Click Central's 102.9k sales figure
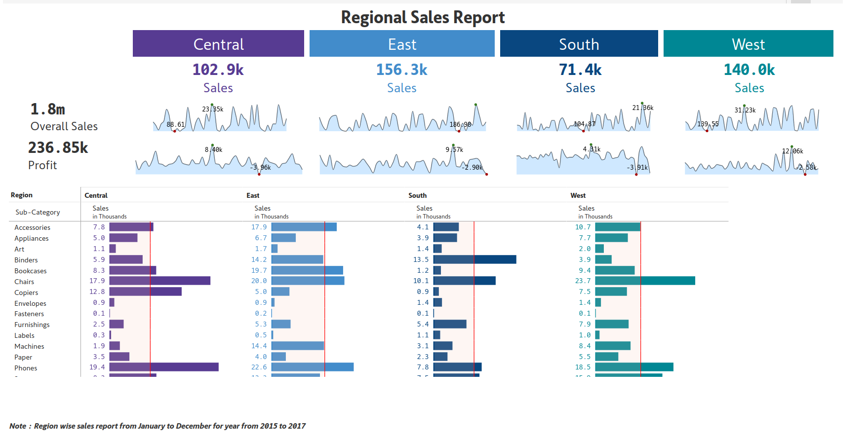The image size is (868, 438). (218, 70)
